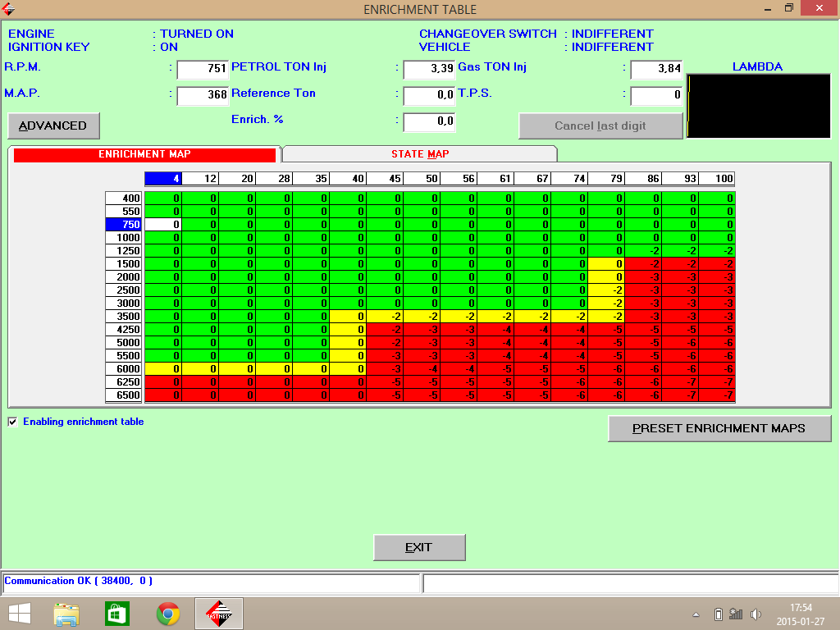Open the ADVANCED settings button
Image resolution: width=840 pixels, height=630 pixels.
point(53,126)
